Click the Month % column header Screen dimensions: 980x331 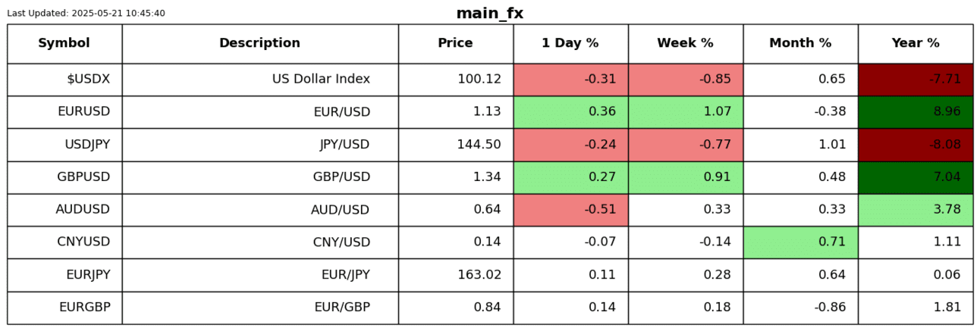click(x=800, y=43)
